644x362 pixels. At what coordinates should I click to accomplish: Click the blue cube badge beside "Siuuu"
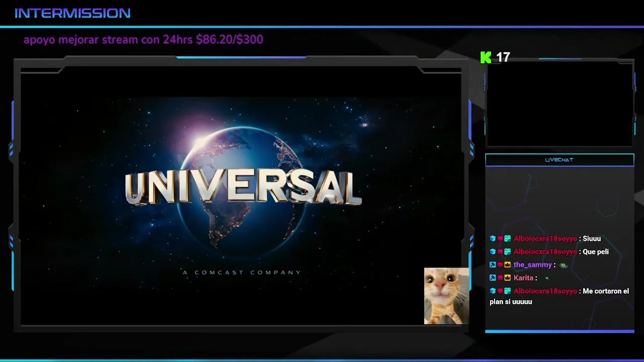pyautogui.click(x=493, y=239)
